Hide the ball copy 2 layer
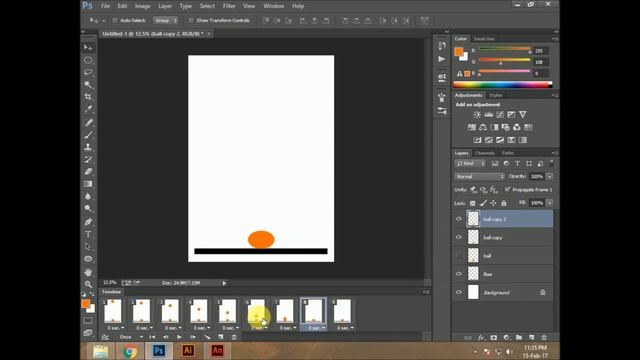Screen dimensions: 640x360 (x=459, y=219)
